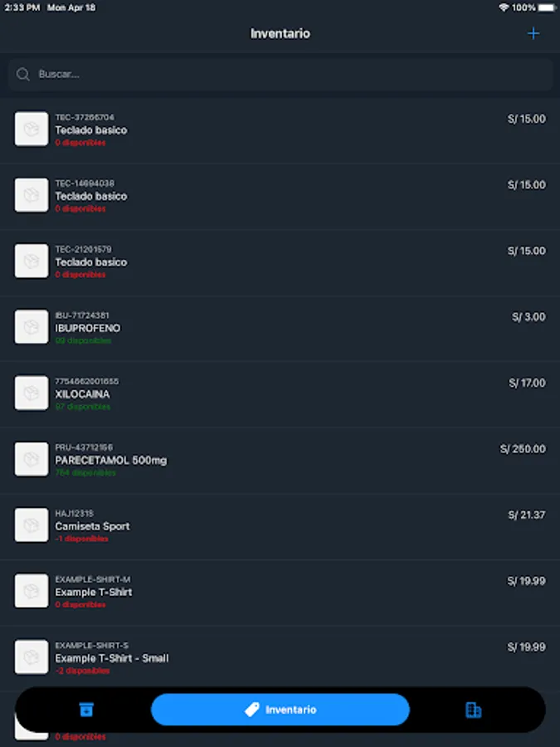Tap the IBUPROFENO placeholder image icon
Viewport: 560px width, 747px height.
(32, 327)
